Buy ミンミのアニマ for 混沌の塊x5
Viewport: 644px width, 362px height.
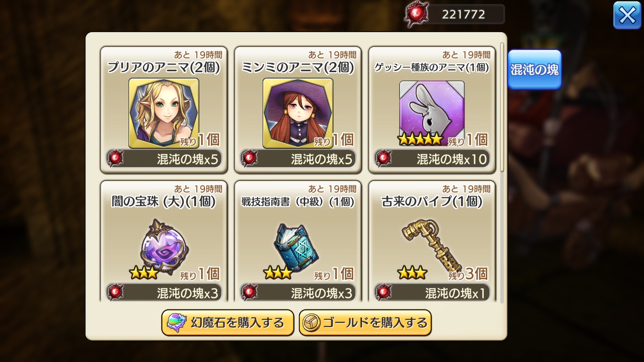click(298, 159)
